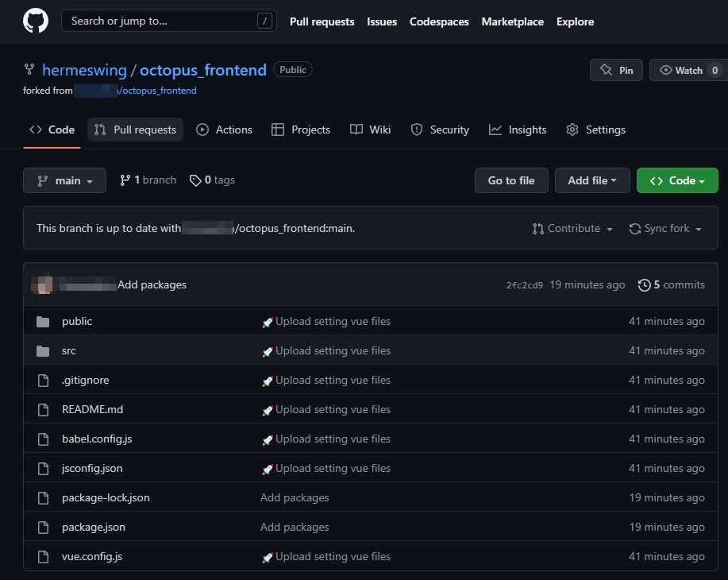Open commit hash 2fc2cd9
This screenshot has height=580, width=728.
[x=525, y=285]
